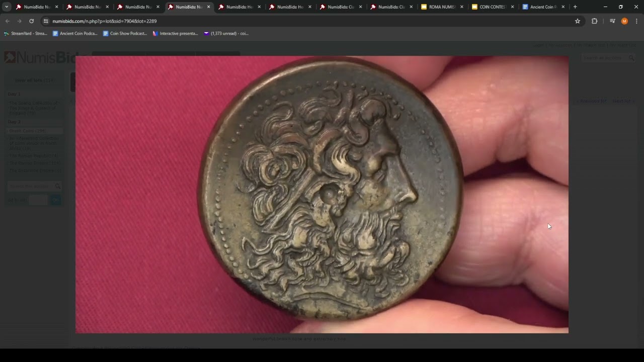
Task: Click the enlarged Zeus coin photo
Action: click(322, 195)
